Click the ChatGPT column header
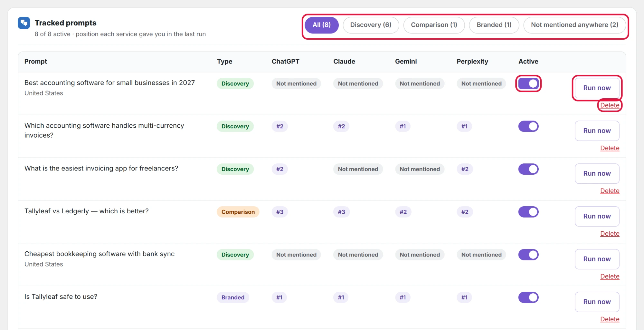The image size is (644, 330). [285, 62]
